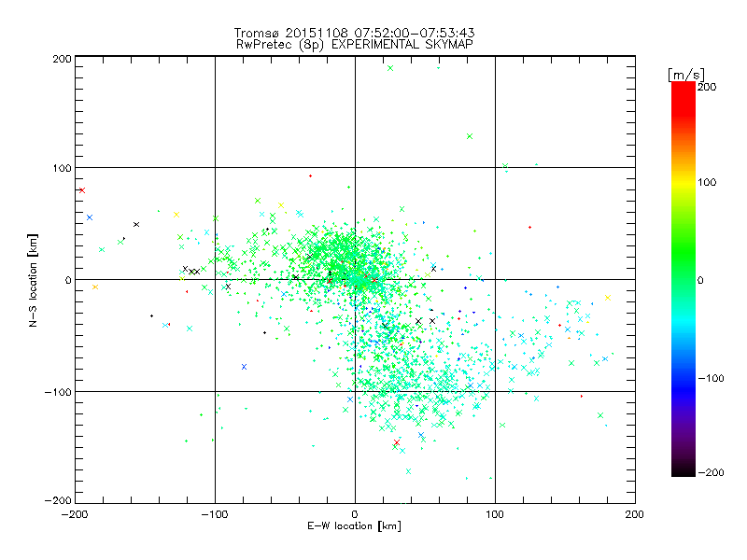Viewport: 747px width, 560px height.
Task: Click the subtitle "RwPretec (8p) EXPERIMENTAL SKYMAP"
Action: (354, 45)
